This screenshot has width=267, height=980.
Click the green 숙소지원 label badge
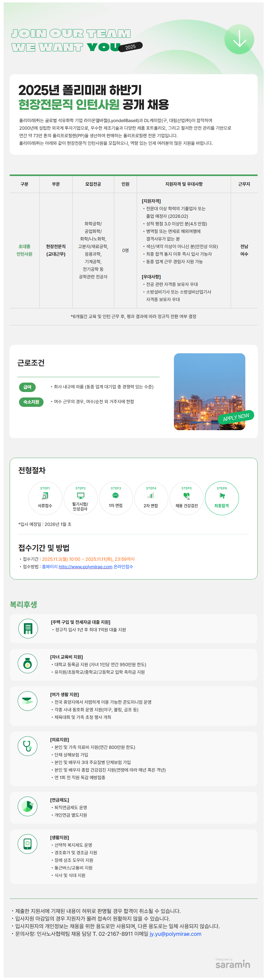(x=31, y=402)
